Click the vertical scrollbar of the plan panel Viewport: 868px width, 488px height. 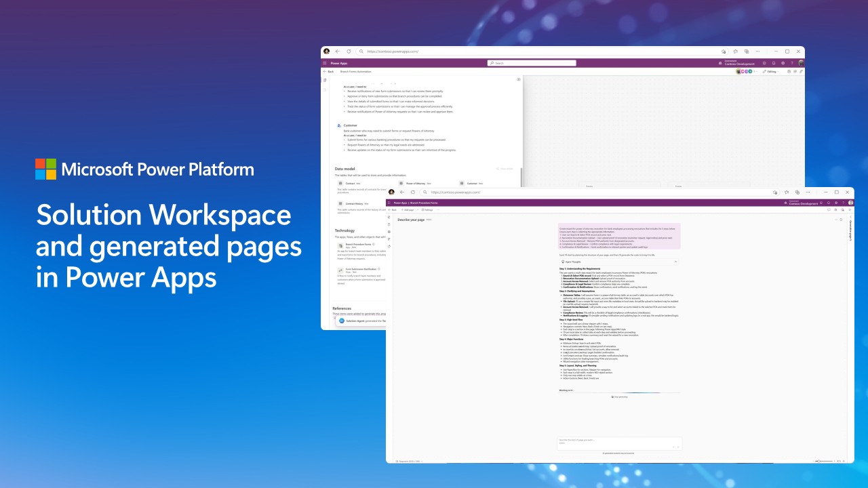coord(521,177)
